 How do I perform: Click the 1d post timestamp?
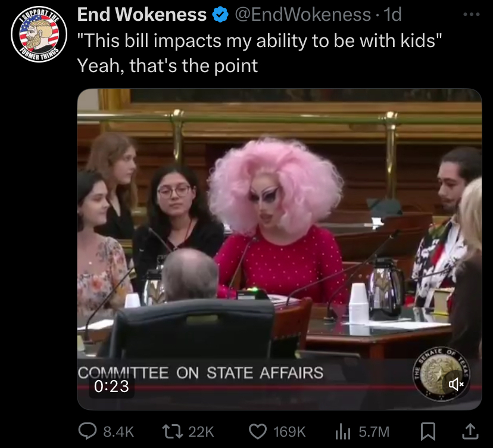[x=393, y=14]
